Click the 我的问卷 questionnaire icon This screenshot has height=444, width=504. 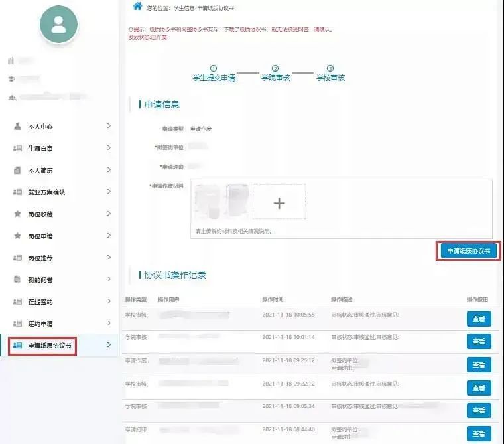17,279
